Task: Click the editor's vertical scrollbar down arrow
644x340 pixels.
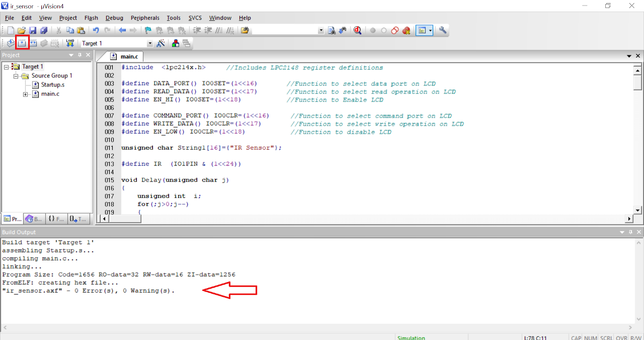Action: click(638, 210)
